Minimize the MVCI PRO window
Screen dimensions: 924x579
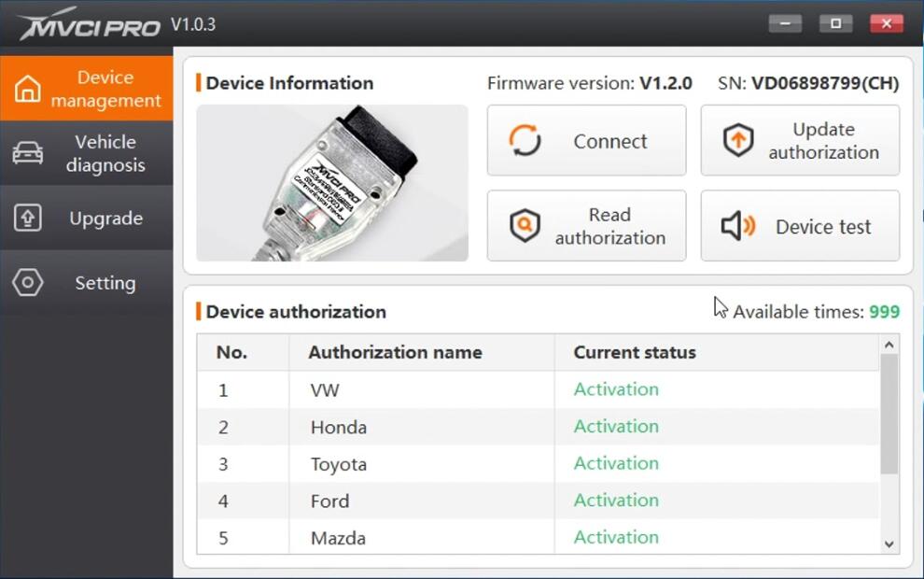pyautogui.click(x=785, y=23)
